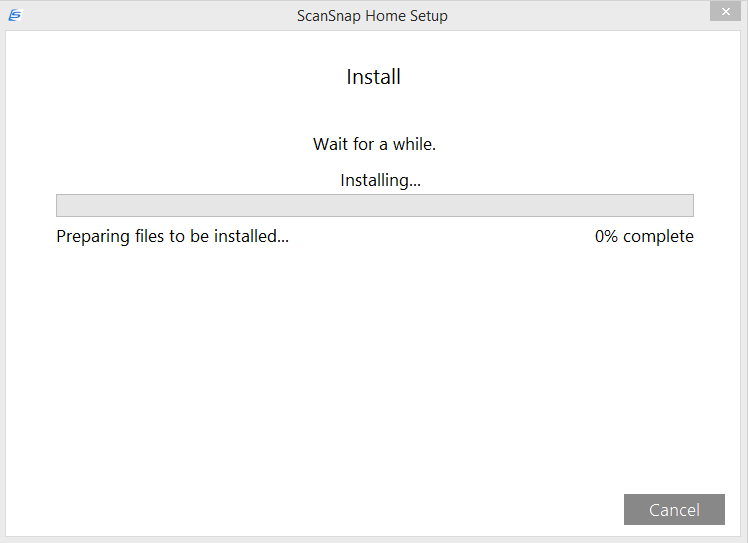Screen dimensions: 748x543
Task: Click the "0%" percentage value
Action: (606, 237)
